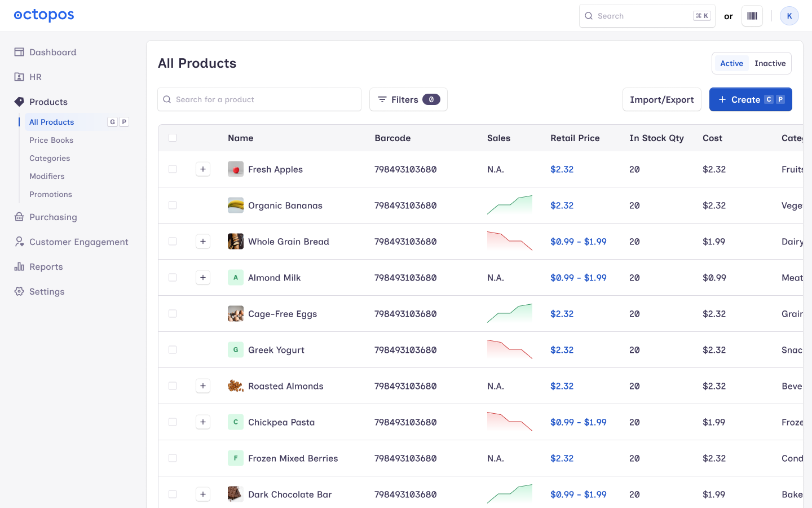Viewport: 812px width, 508px height.
Task: Click the Fresh Apples product image
Action: (x=236, y=169)
